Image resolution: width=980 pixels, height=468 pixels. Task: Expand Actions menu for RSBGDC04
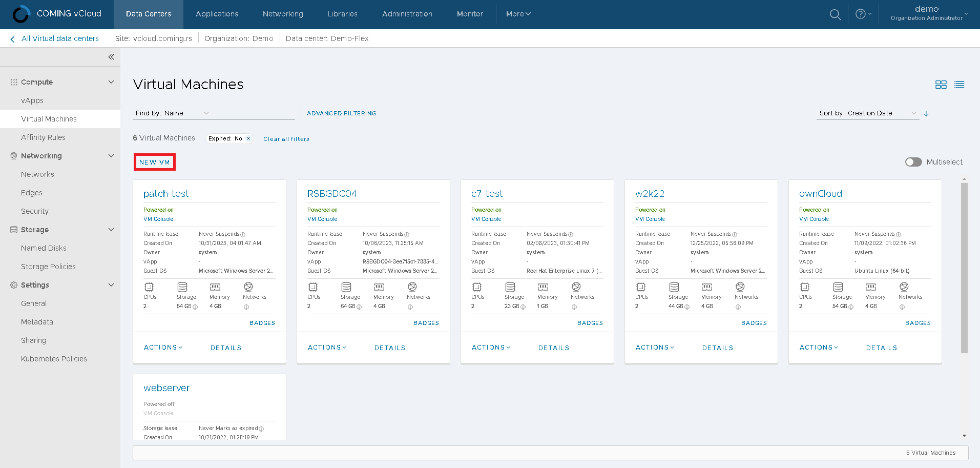click(x=327, y=348)
